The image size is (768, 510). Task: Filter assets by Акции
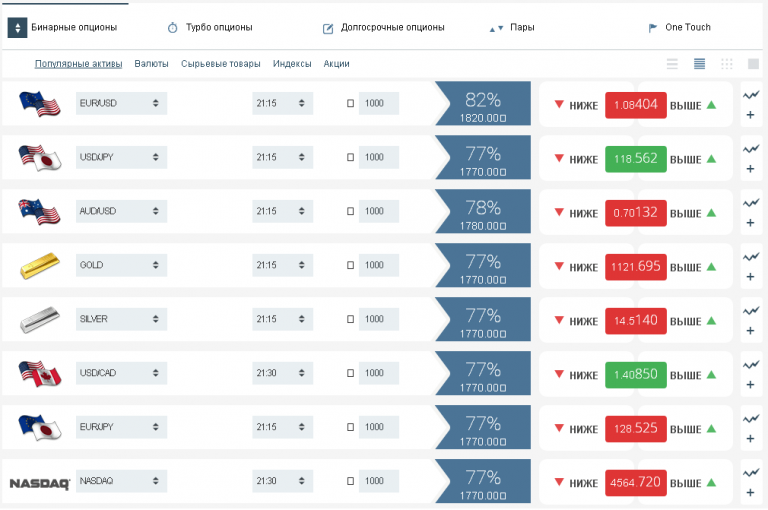click(336, 64)
